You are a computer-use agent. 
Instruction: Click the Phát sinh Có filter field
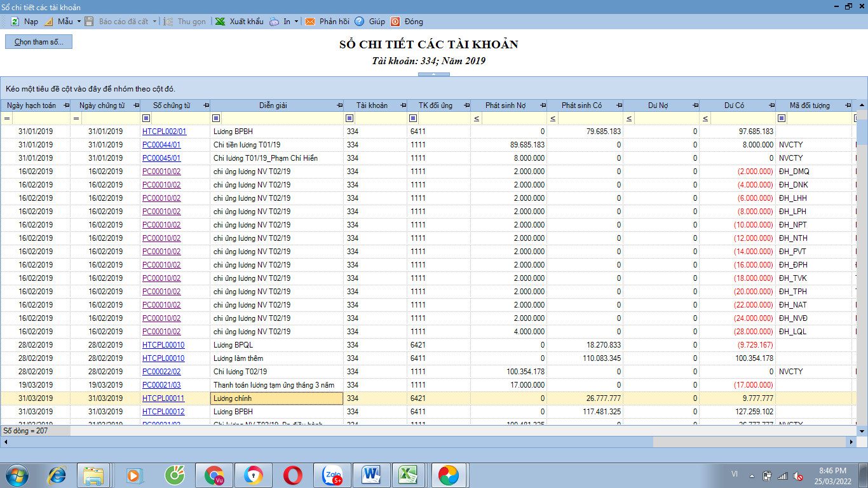590,118
